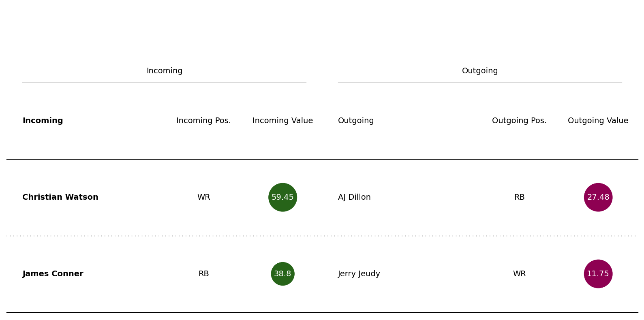644x320 pixels.
Task: Click RB position for AJ Dillon
Action: click(x=519, y=197)
